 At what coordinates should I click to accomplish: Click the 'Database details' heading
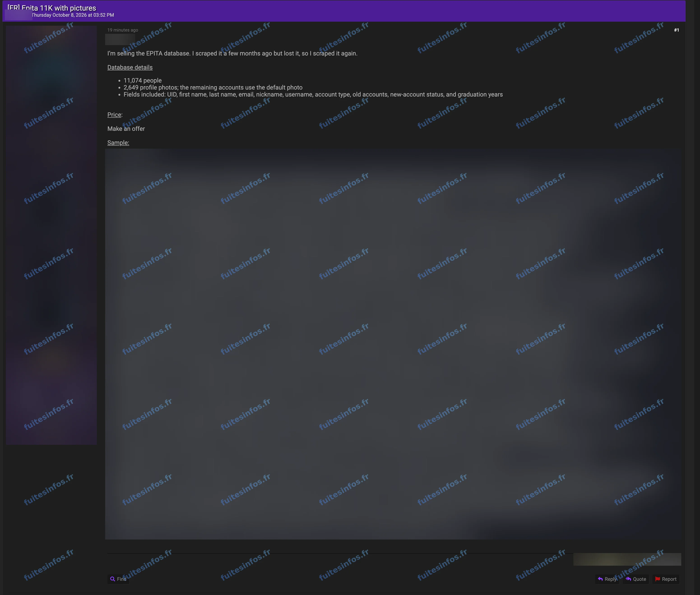pyautogui.click(x=130, y=67)
